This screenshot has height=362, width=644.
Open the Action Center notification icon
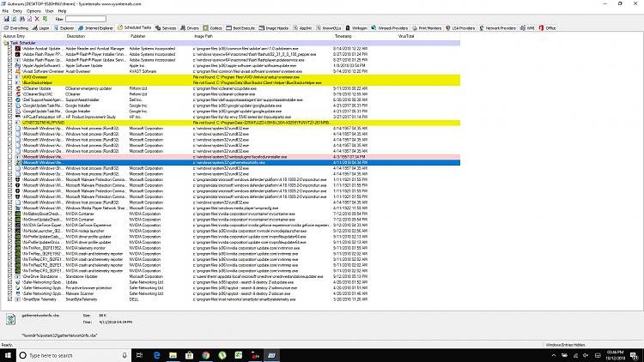pyautogui.click(x=635, y=355)
